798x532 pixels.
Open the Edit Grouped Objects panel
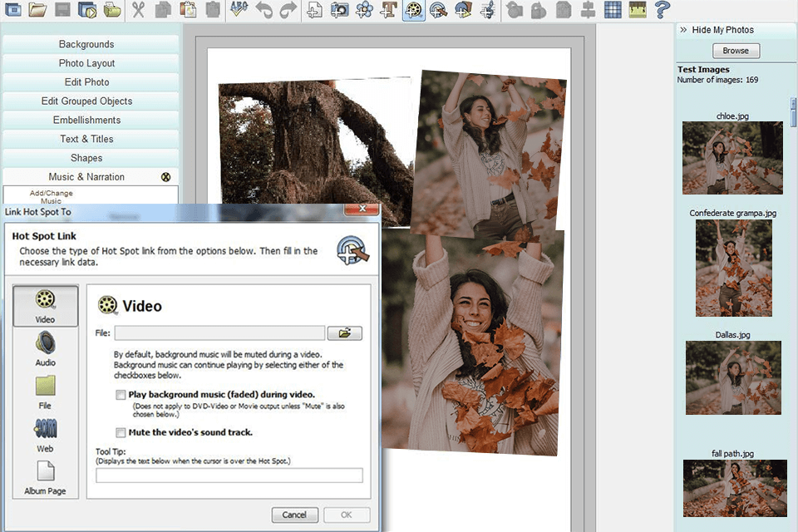(x=91, y=101)
